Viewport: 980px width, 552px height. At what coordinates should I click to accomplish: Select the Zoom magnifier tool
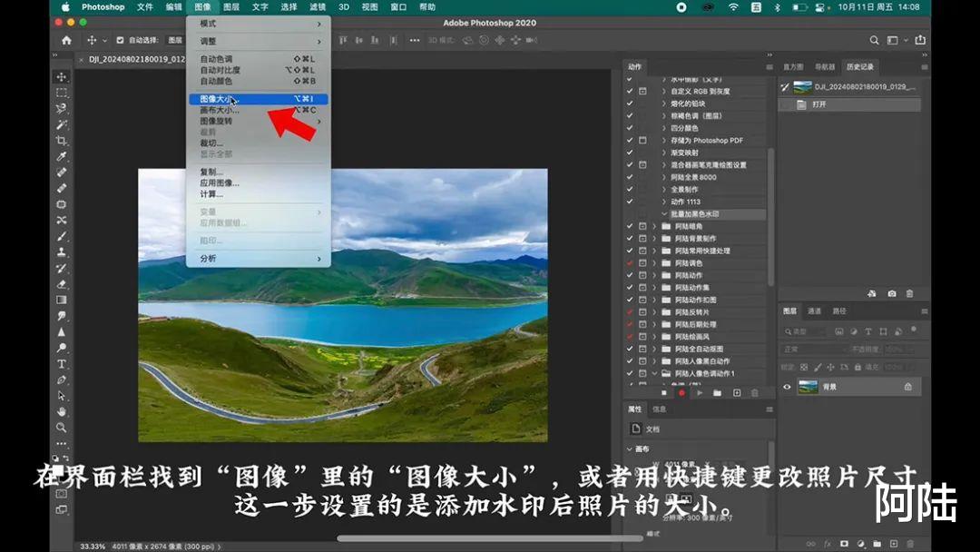(62, 428)
